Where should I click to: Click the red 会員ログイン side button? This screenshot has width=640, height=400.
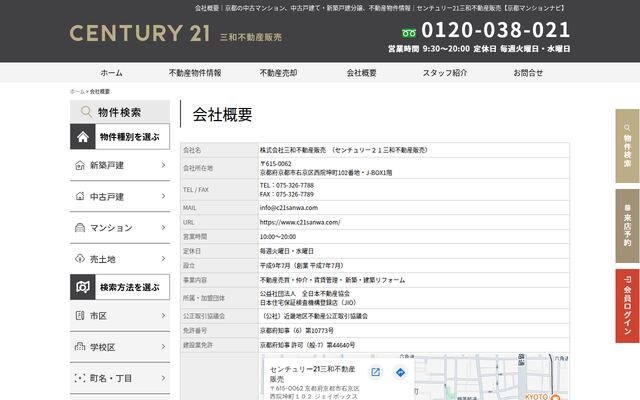pos(627,306)
